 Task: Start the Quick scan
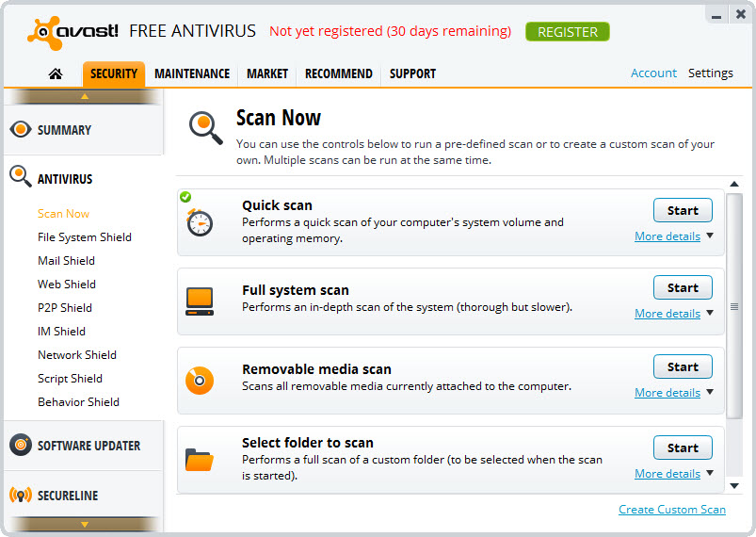tap(683, 210)
